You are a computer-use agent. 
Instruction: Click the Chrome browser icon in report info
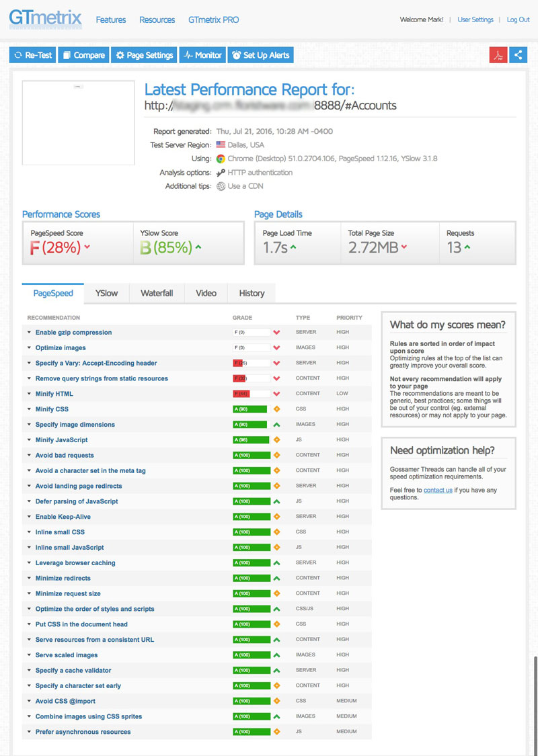coord(221,159)
